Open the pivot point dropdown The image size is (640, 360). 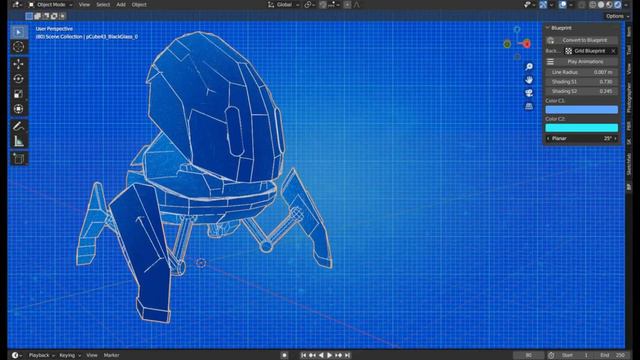tap(310, 4)
